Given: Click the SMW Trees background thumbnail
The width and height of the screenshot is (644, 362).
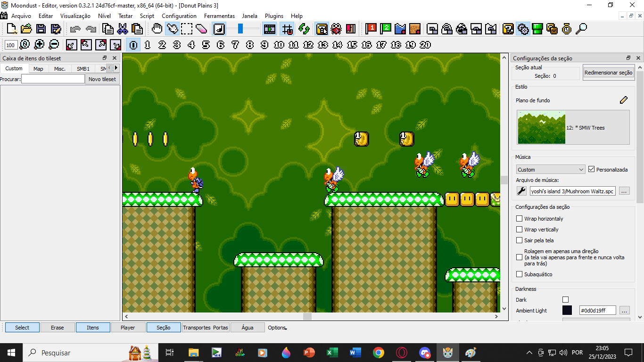Looking at the screenshot, I should pos(541,127).
